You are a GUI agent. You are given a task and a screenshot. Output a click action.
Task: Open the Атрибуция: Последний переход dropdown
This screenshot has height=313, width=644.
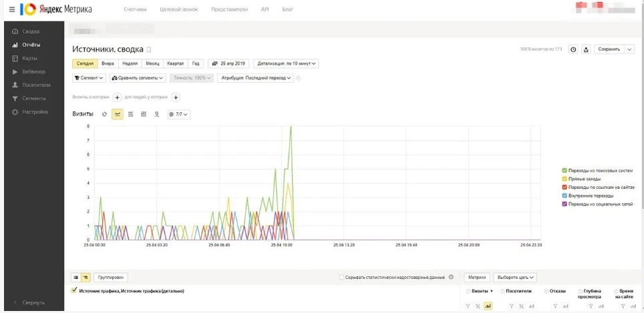click(x=255, y=77)
